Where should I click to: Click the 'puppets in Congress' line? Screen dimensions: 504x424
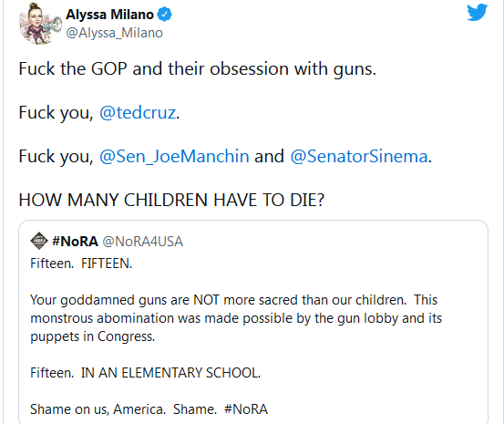pos(93,336)
